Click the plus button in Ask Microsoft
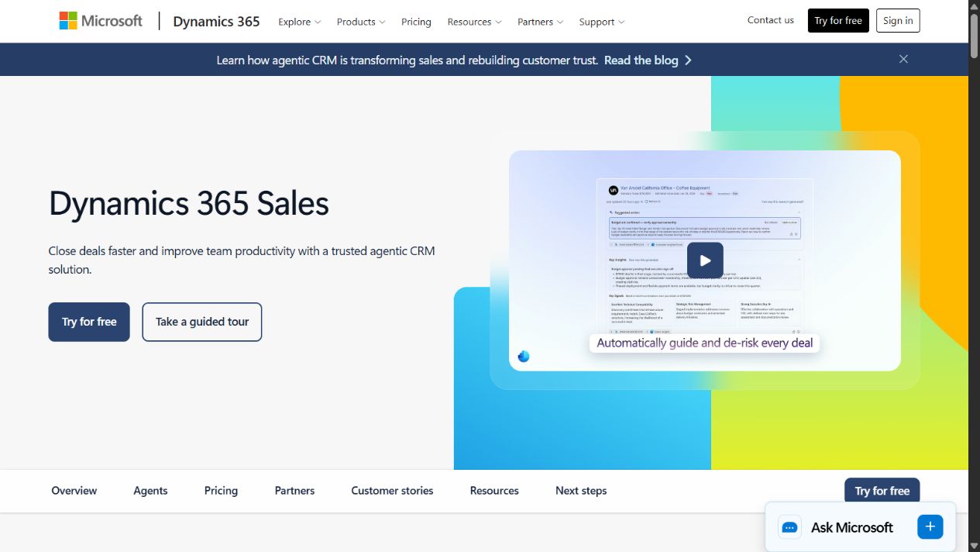The width and height of the screenshot is (980, 552). pyautogui.click(x=930, y=526)
